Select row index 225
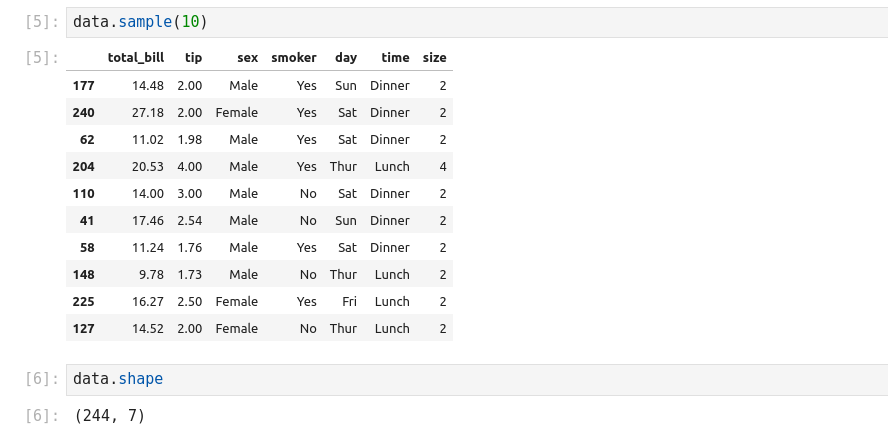This screenshot has height=440, width=888. click(x=83, y=301)
